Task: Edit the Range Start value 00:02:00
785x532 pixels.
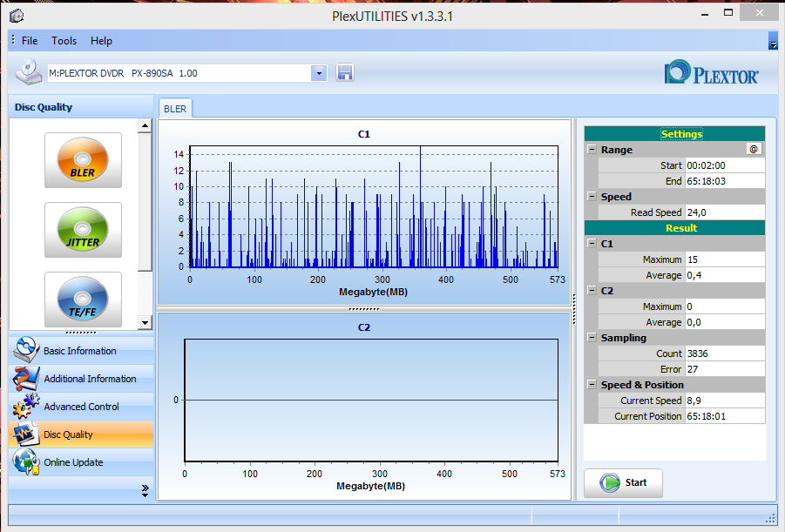Action: (x=724, y=165)
